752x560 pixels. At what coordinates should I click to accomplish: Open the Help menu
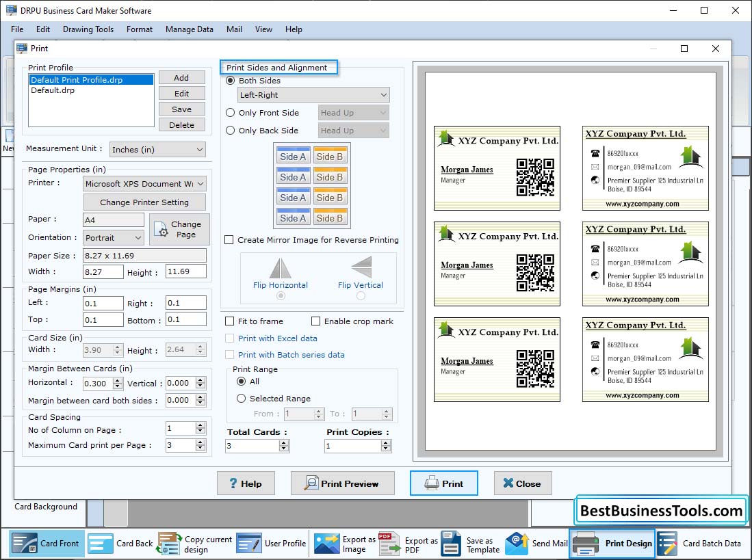[294, 29]
